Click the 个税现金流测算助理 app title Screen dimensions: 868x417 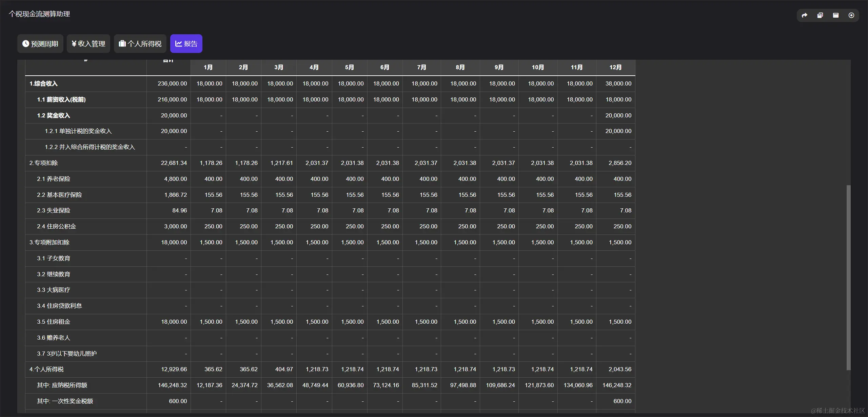(x=39, y=14)
